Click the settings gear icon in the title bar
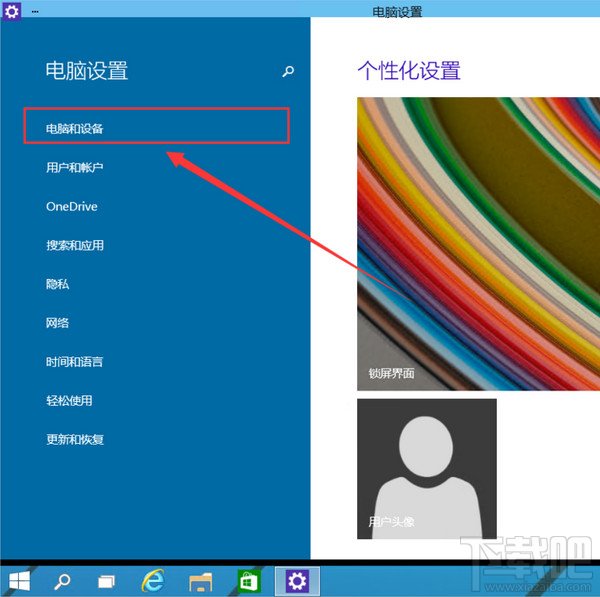The width and height of the screenshot is (600, 597). click(11, 11)
